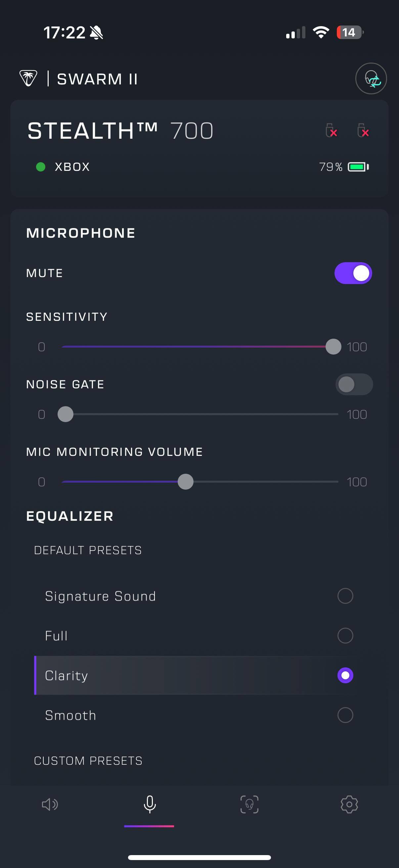
Task: Toggle the microphone Mute switch
Action: 353,273
